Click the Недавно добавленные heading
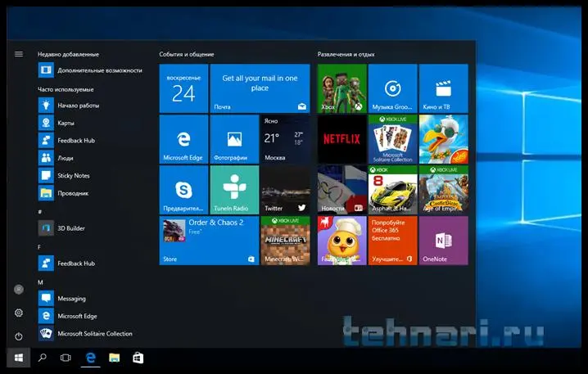This screenshot has height=374, width=588. pyautogui.click(x=68, y=54)
